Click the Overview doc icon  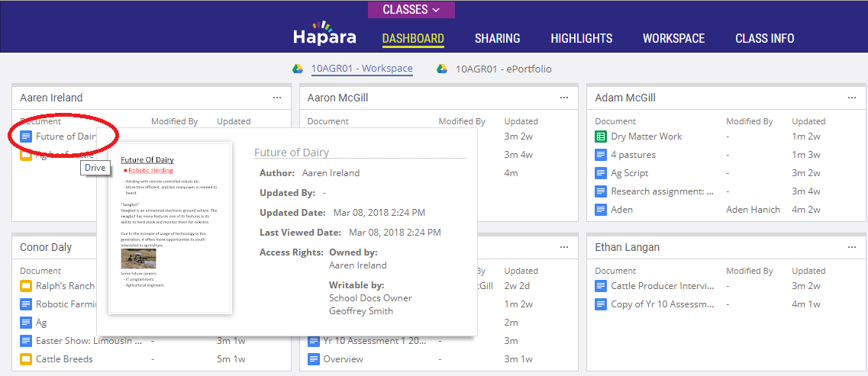pyautogui.click(x=313, y=359)
